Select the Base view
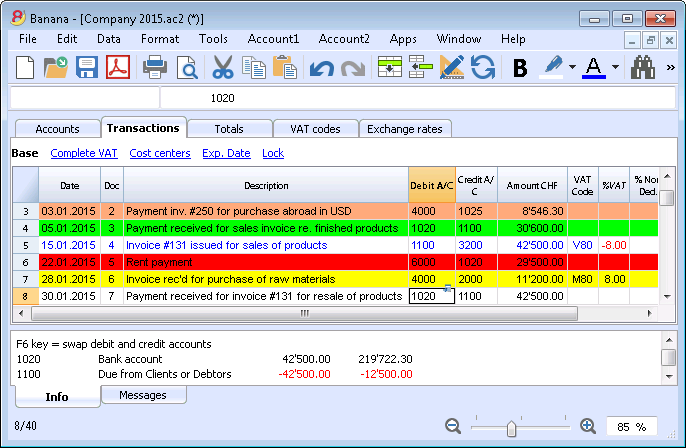This screenshot has height=448, width=686. point(25,153)
